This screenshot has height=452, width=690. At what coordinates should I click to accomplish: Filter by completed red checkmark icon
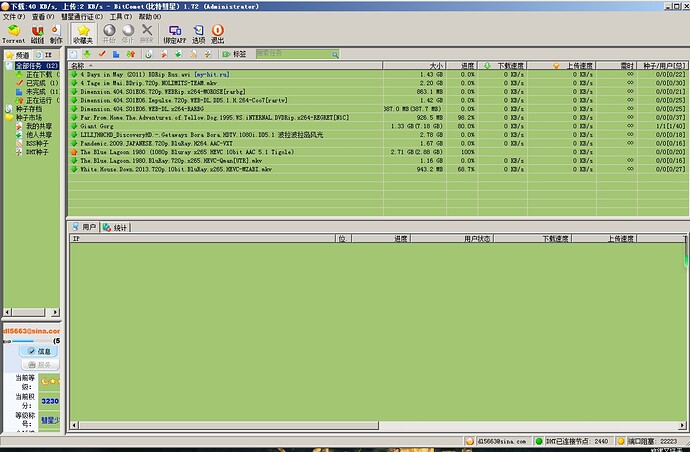(x=102, y=54)
